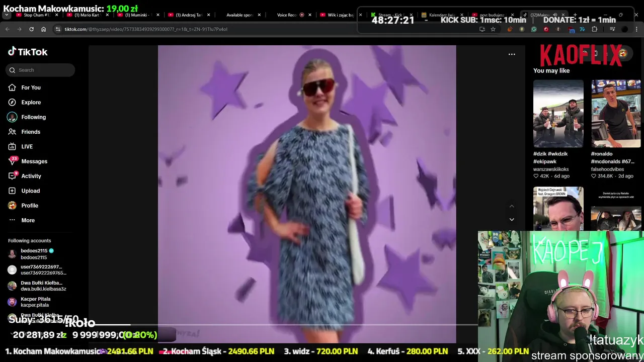
Task: Open the Upload page
Action: coord(30,191)
